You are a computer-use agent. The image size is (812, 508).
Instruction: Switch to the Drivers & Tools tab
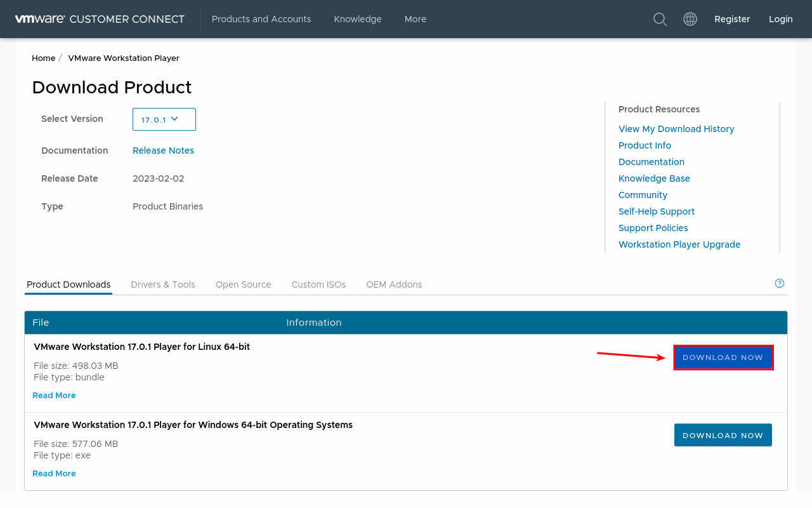click(x=163, y=284)
